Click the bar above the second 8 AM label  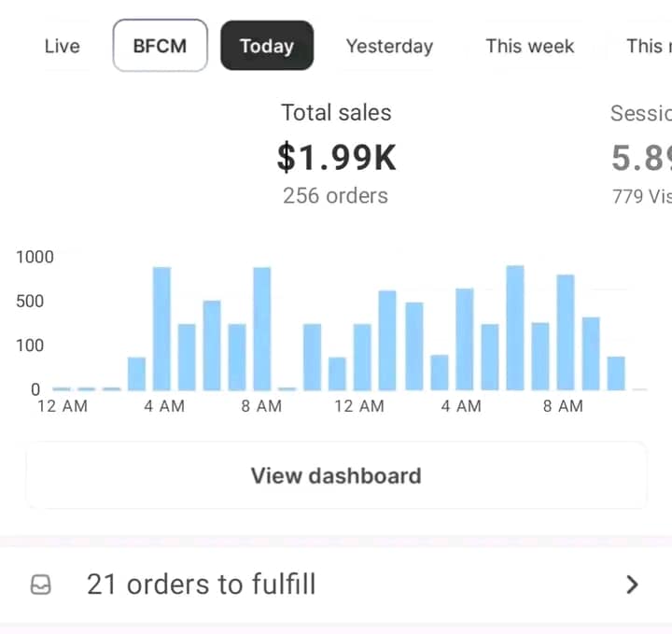[565, 332]
